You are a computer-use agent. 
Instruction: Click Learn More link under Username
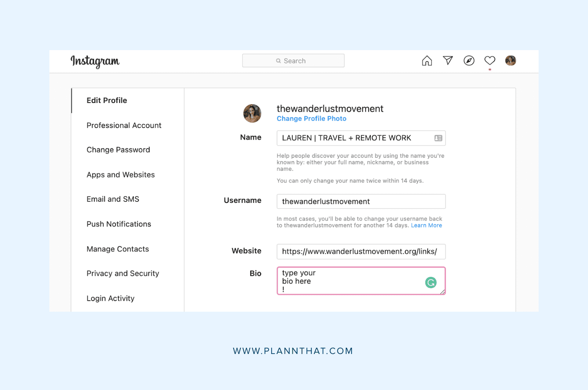426,226
